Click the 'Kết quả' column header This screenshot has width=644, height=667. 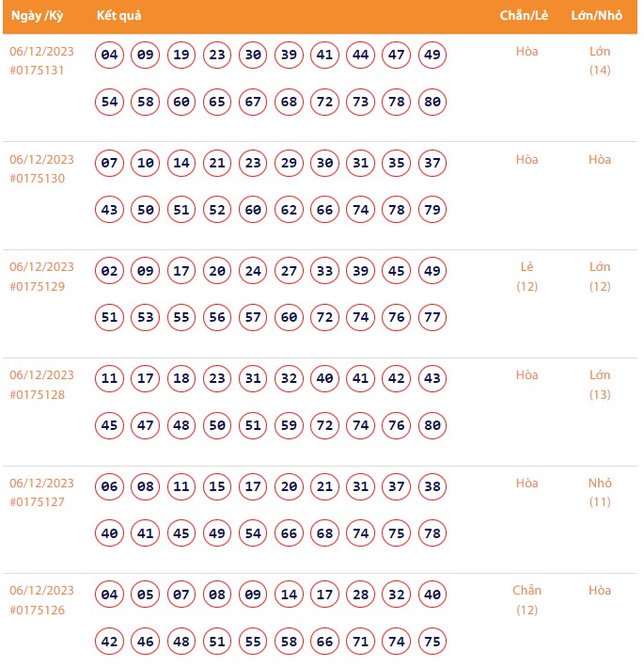(119, 17)
